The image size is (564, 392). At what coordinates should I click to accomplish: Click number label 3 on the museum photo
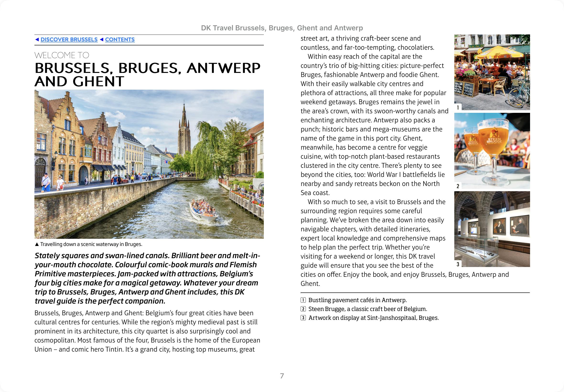[x=458, y=264]
